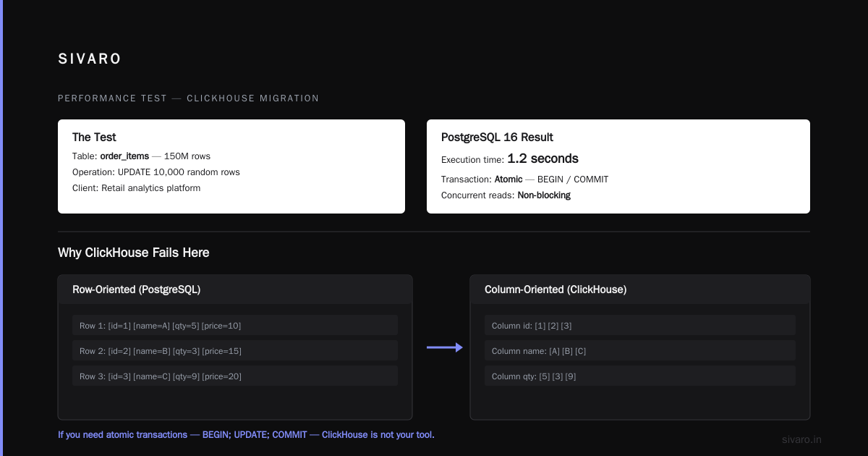Click 'PostgreSQL 16 Result' heading

[x=497, y=138]
